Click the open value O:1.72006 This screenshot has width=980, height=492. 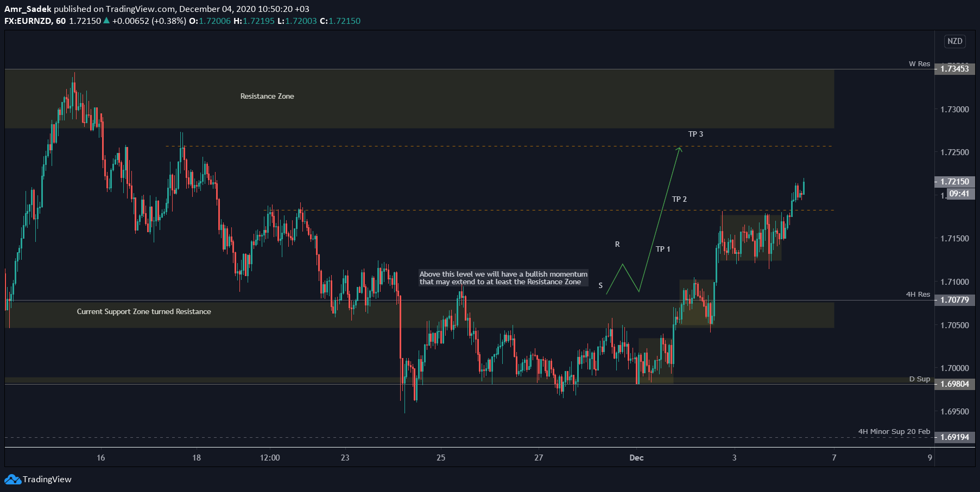click(210, 21)
